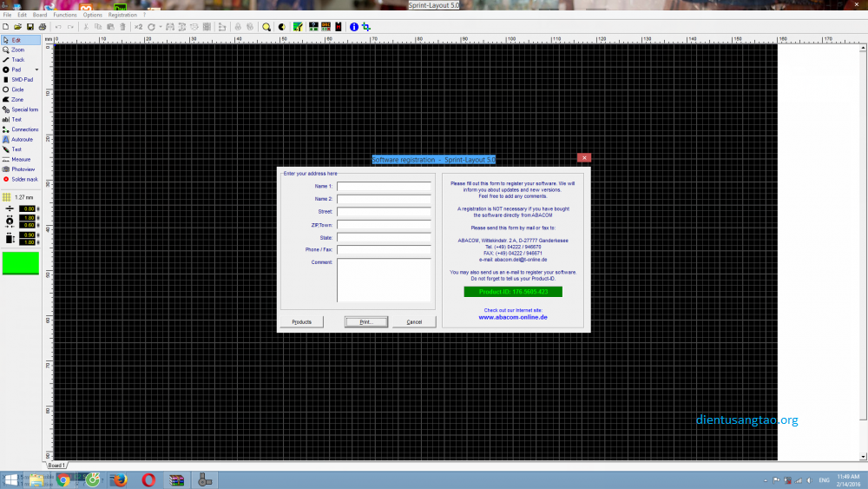Click the x2 duplicate toolbar button
Image resolution: width=868 pixels, height=489 pixels.
pyautogui.click(x=138, y=27)
